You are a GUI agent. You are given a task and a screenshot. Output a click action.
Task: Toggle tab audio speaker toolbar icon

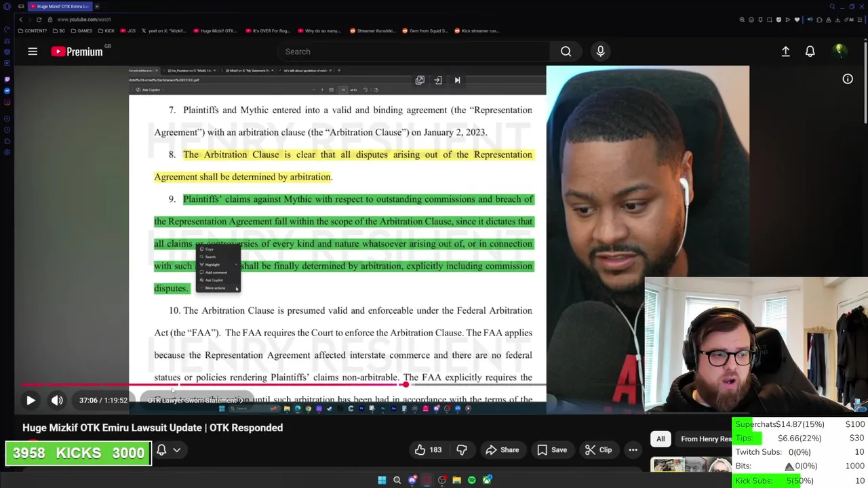[810, 20]
